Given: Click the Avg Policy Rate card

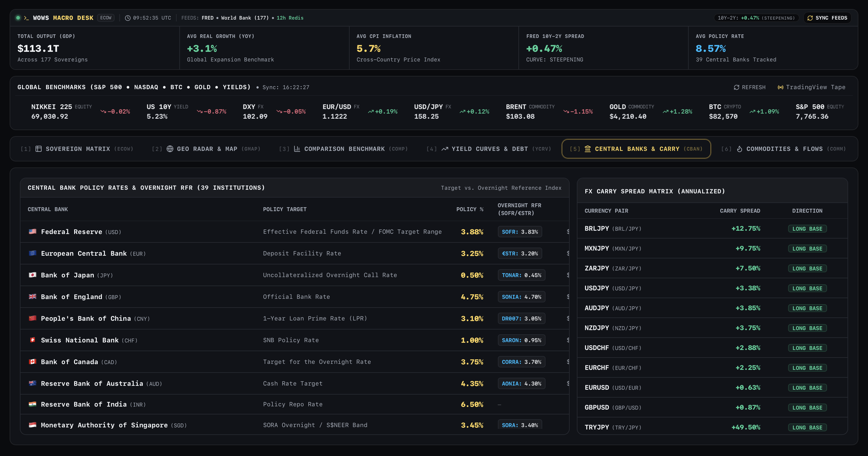Looking at the screenshot, I should coord(773,48).
